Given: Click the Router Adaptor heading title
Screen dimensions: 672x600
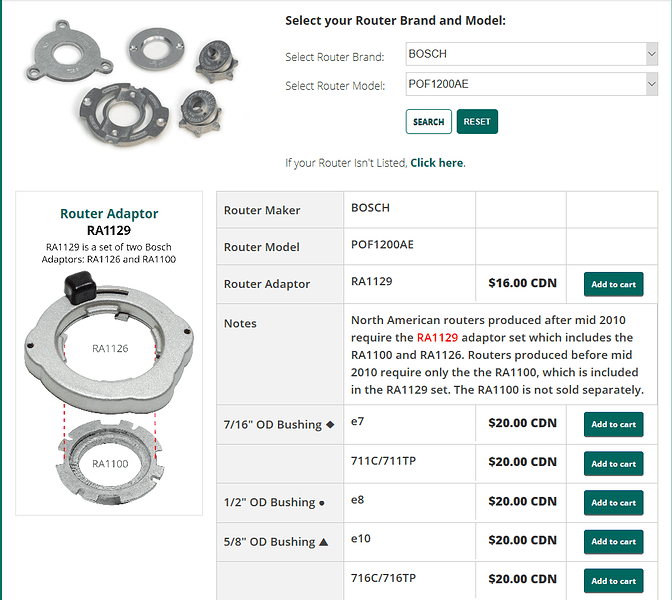Looking at the screenshot, I should [109, 213].
